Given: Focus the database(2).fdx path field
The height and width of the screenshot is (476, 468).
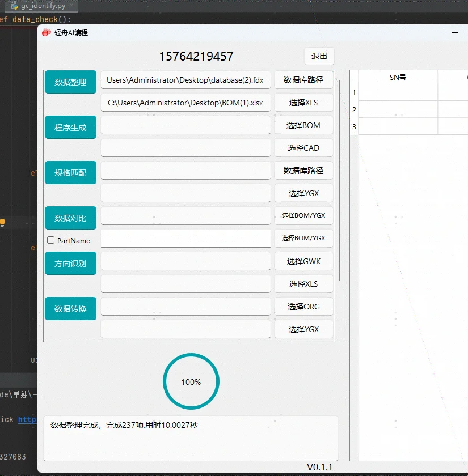Looking at the screenshot, I should 185,80.
